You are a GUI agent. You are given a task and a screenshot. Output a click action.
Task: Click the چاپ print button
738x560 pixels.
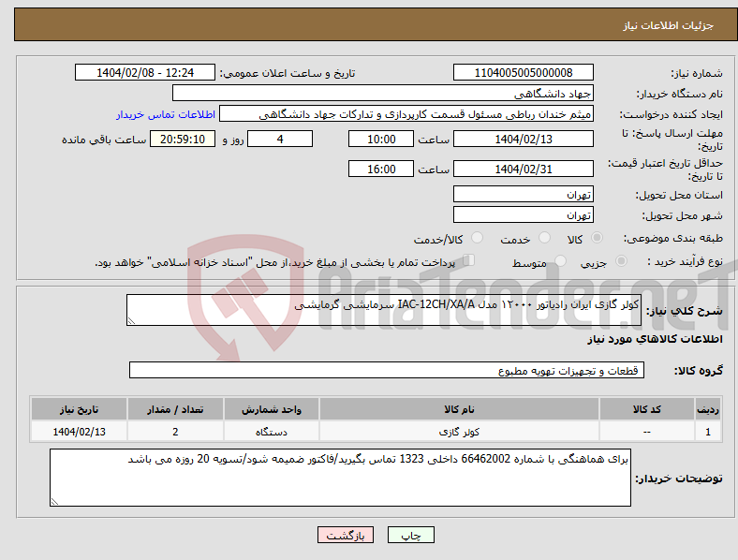click(411, 535)
